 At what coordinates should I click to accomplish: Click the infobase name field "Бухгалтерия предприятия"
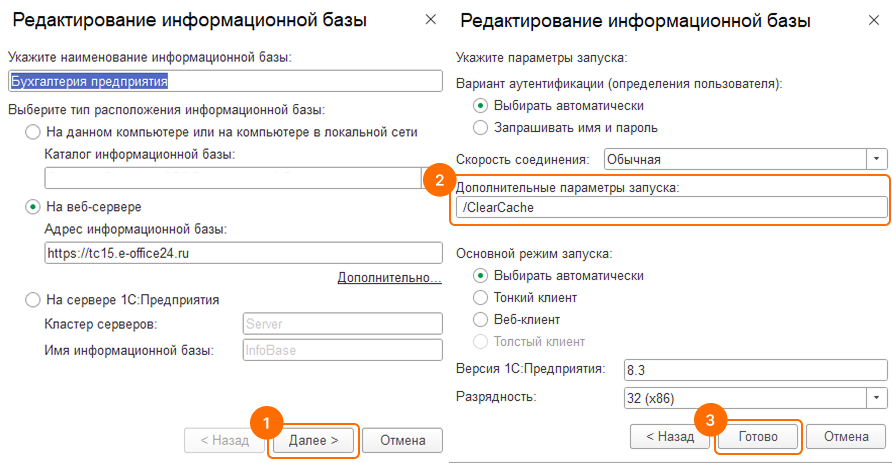point(224,82)
